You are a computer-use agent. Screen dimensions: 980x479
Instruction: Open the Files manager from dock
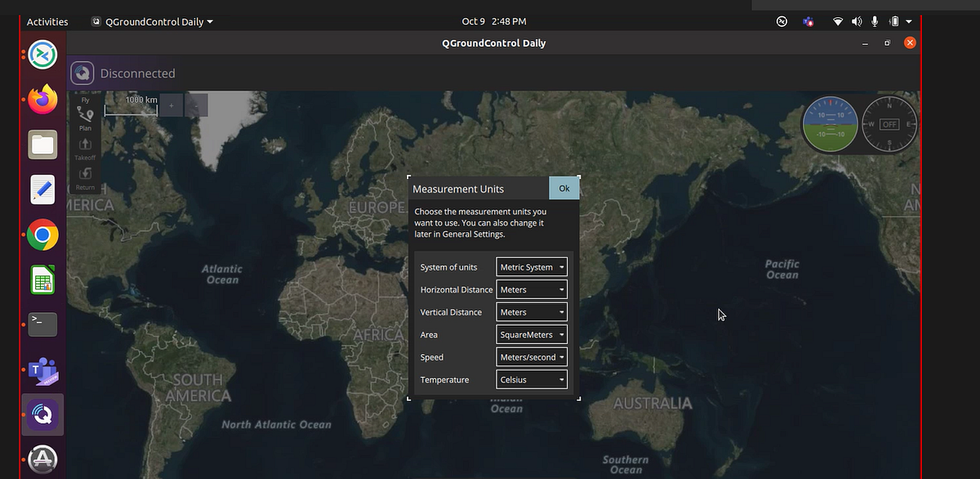(42, 145)
